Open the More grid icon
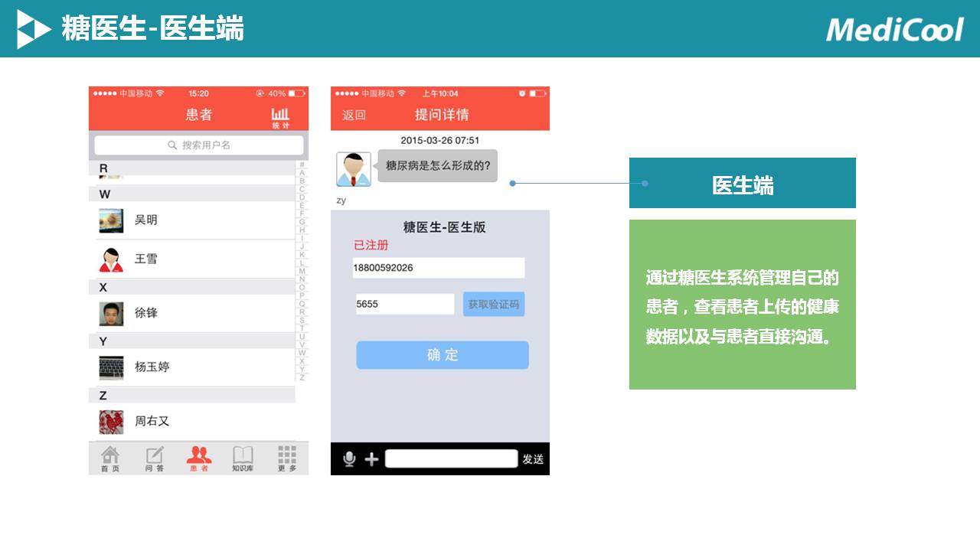The image size is (980, 551). tap(287, 458)
